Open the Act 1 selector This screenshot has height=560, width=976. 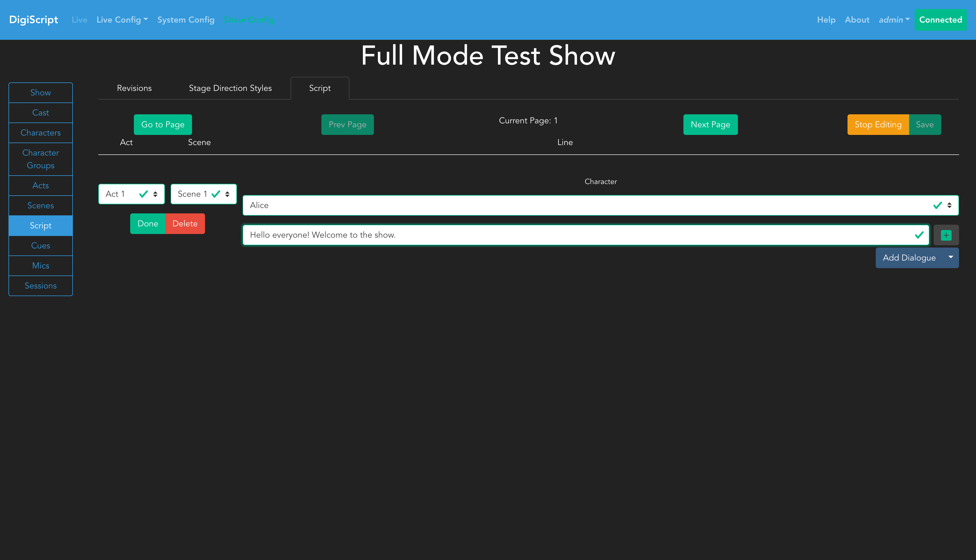[x=131, y=194]
